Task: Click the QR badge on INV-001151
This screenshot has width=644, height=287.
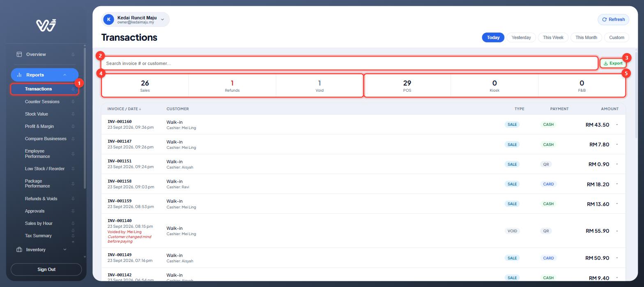Action: pyautogui.click(x=546, y=164)
